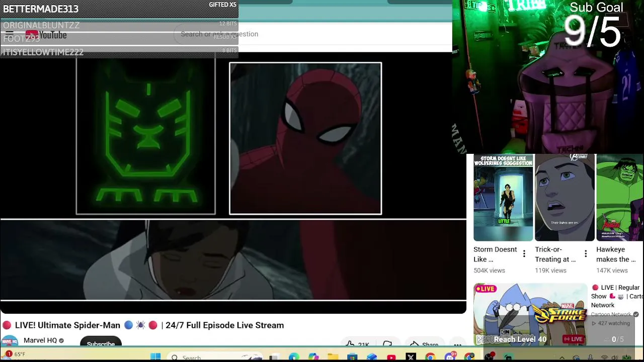This screenshot has height=362, width=644.
Task: Open the YouTube hamburger guide menu
Action: [10, 35]
